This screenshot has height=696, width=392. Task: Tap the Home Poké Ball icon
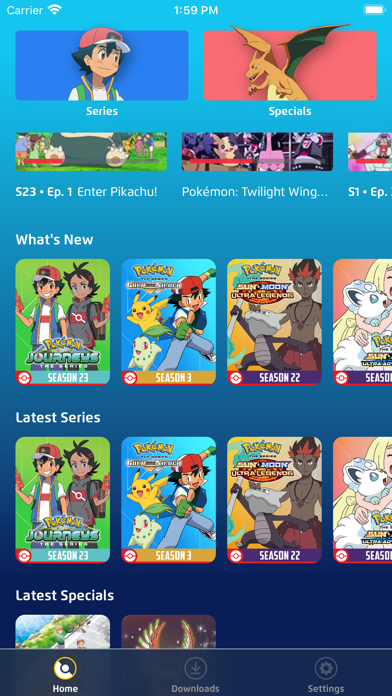[65, 668]
